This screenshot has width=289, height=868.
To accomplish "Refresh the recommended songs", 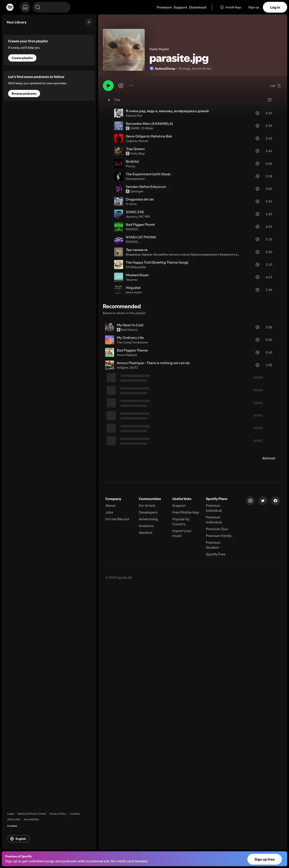I will [x=269, y=458].
